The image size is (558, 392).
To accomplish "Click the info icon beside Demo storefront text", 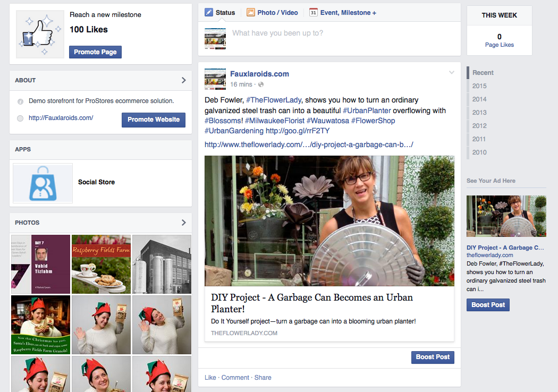I will tap(20, 101).
